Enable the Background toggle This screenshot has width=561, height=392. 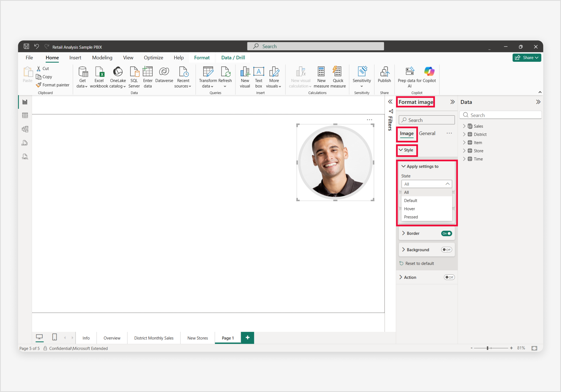[446, 250]
